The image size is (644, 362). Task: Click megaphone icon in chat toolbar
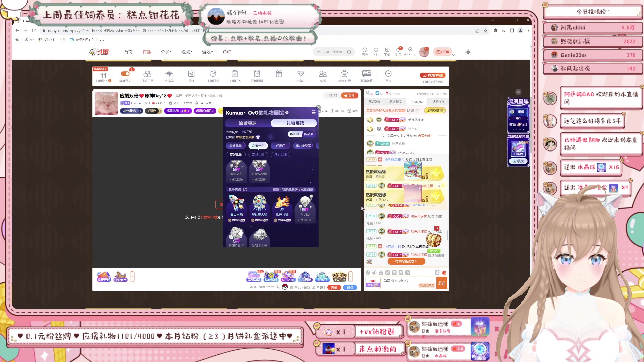(x=374, y=273)
